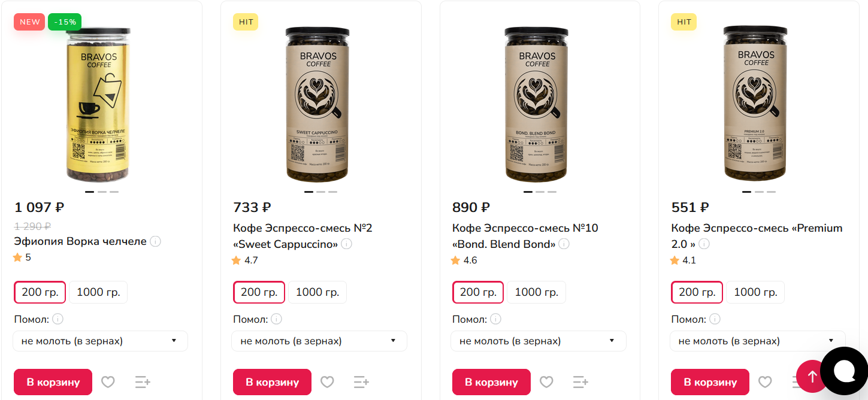Image resolution: width=868 pixels, height=400 pixels.
Task: Select 200 гр. option for Premium 2.0
Action: tap(697, 292)
